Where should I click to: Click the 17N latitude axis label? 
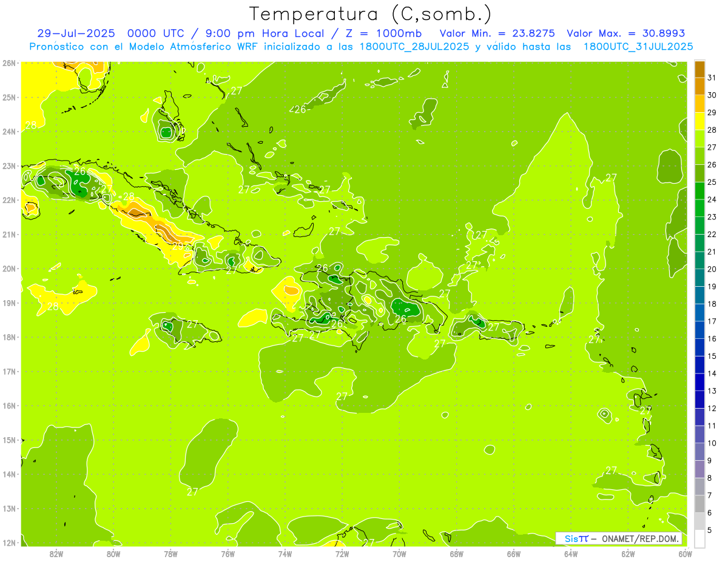[9, 372]
